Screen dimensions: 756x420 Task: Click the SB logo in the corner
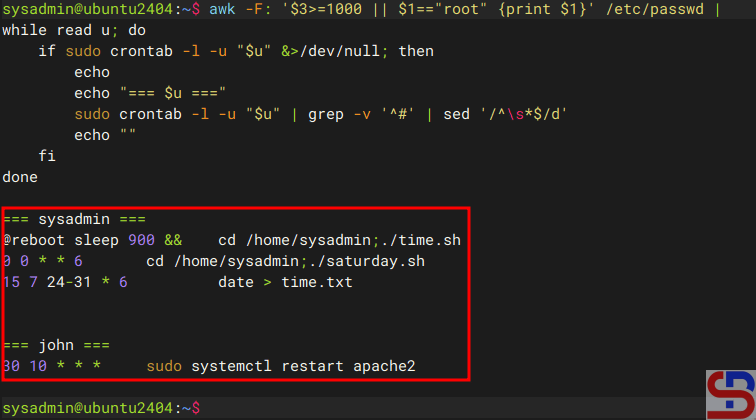(x=730, y=394)
